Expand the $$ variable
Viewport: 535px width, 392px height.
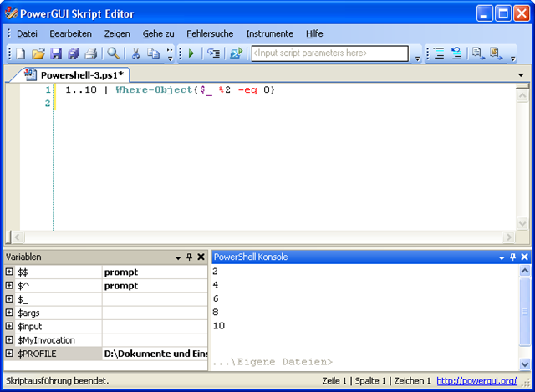[x=9, y=272]
